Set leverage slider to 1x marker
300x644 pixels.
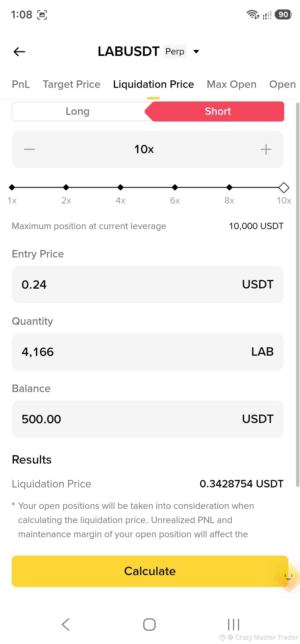point(12,187)
